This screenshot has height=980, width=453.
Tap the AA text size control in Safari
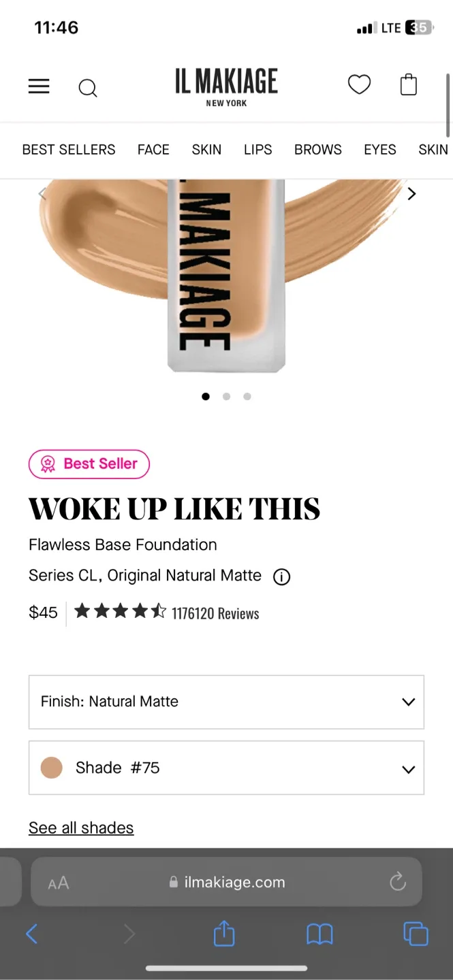(58, 882)
